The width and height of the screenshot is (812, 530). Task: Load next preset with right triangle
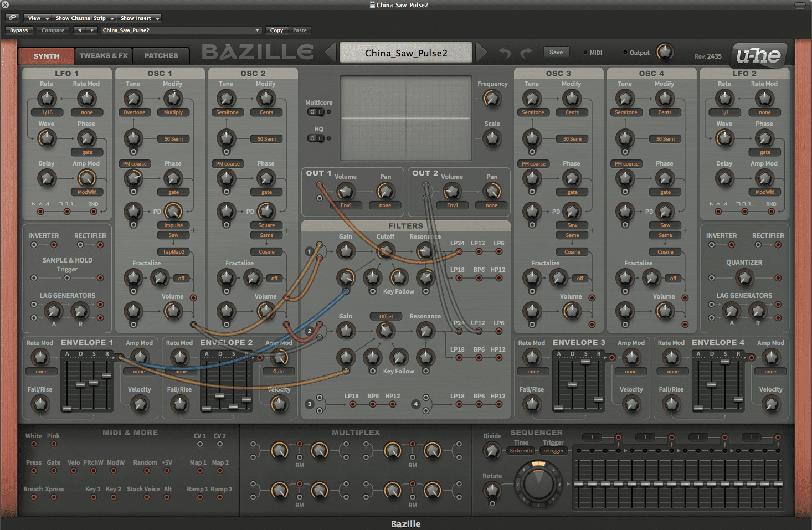[x=481, y=53]
